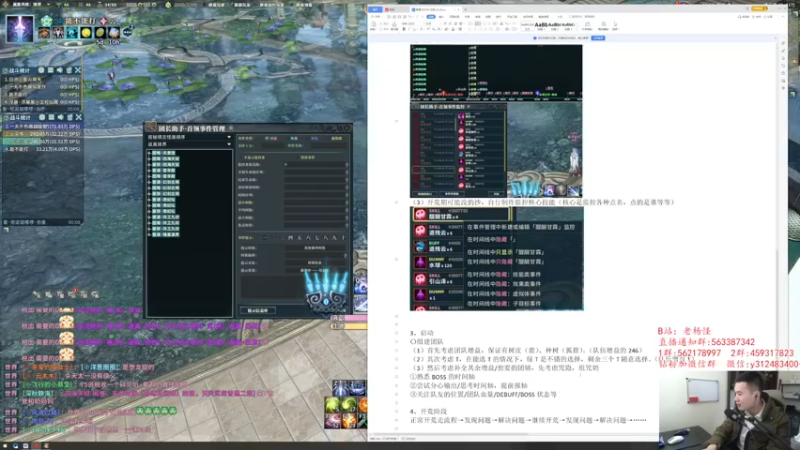Click the trash icon in lower 战斗统计 header
This screenshot has height=450, width=800.
click(x=69, y=117)
